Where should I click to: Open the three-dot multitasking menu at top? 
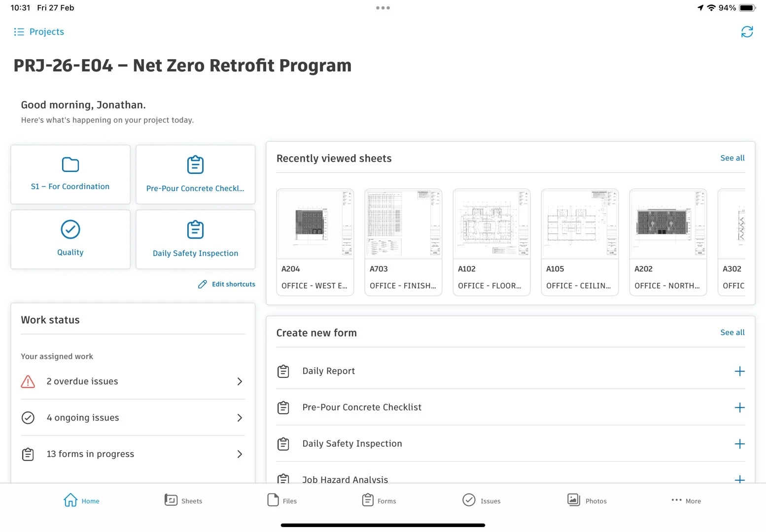pyautogui.click(x=383, y=8)
